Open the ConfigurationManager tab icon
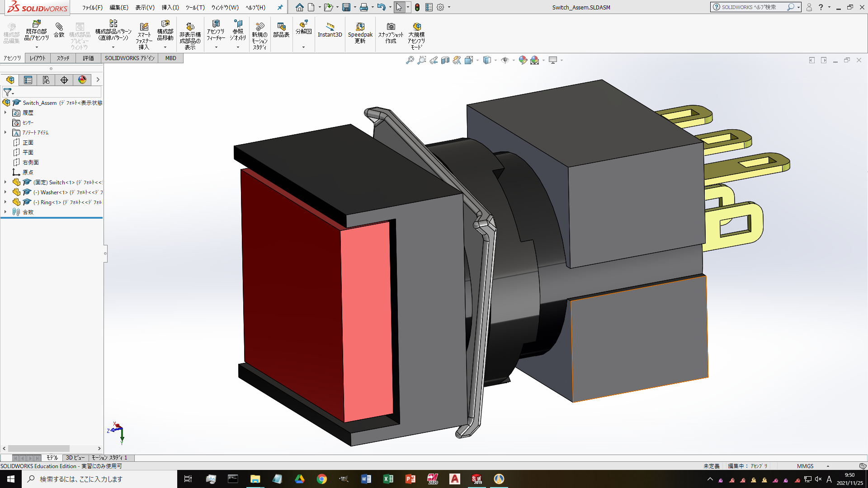 pyautogui.click(x=46, y=80)
